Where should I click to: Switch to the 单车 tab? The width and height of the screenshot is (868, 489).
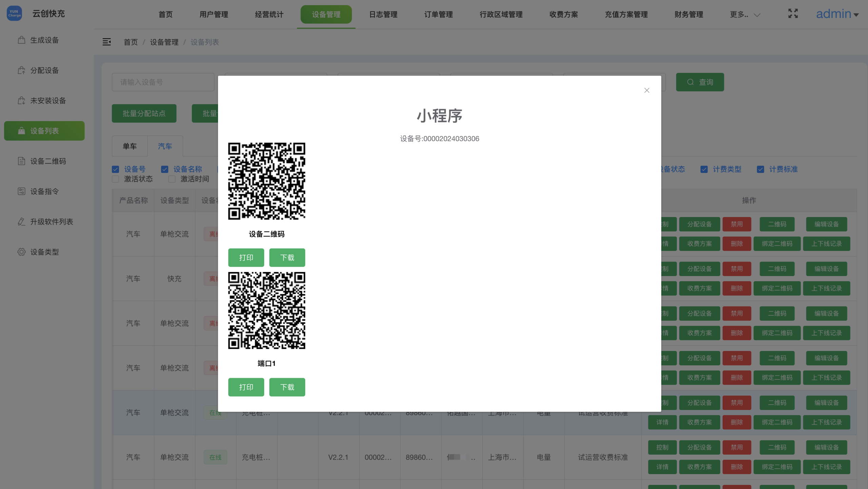(x=130, y=146)
